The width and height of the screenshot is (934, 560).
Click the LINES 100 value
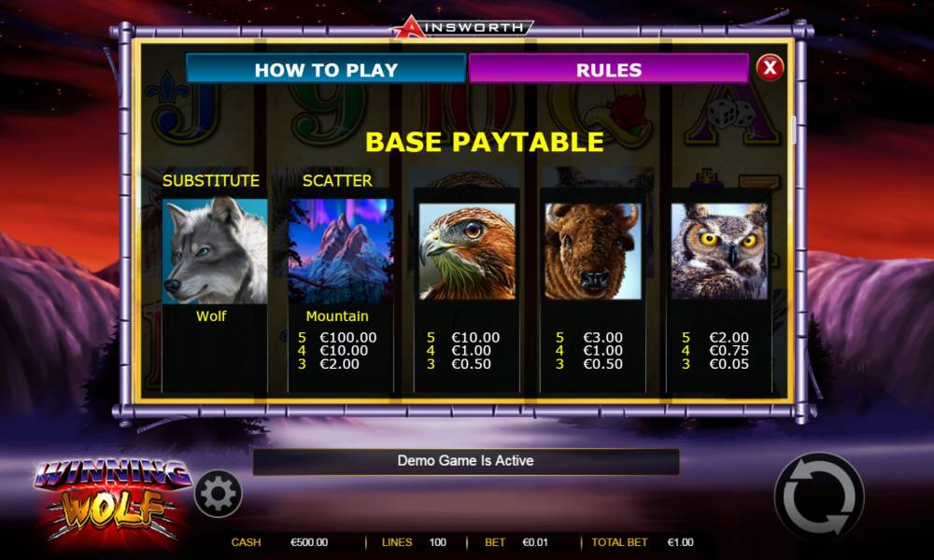point(437,542)
